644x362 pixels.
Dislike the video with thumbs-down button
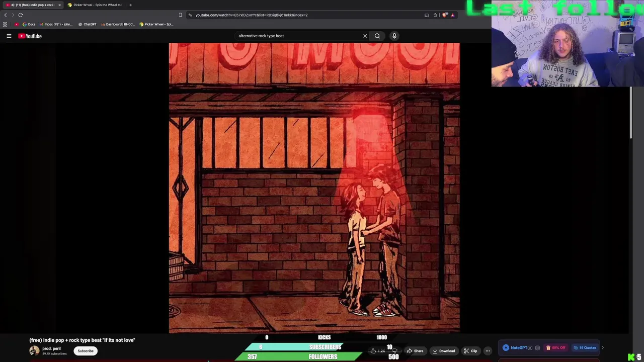(395, 351)
